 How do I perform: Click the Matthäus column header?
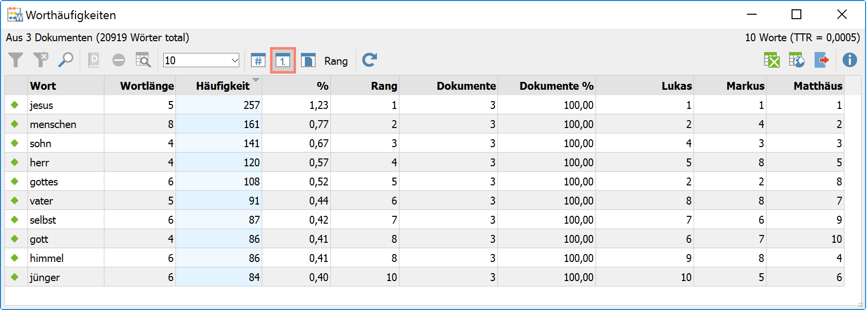818,86
